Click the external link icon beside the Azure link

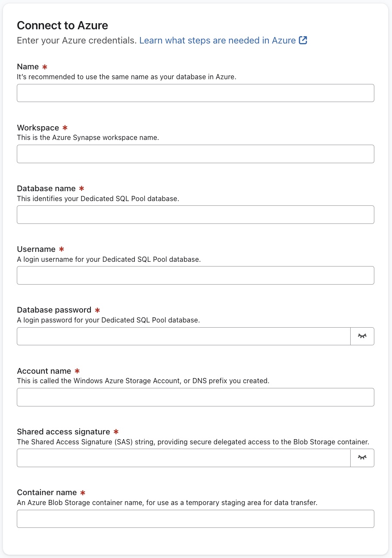(x=303, y=40)
